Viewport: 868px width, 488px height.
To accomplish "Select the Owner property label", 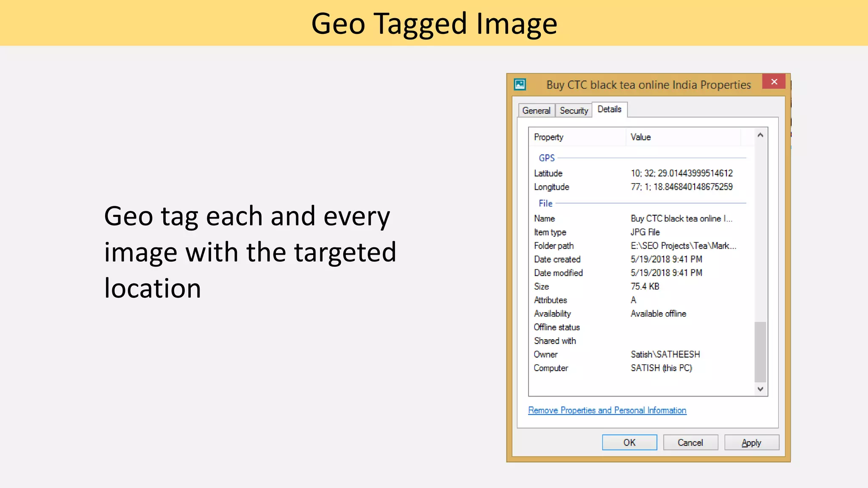I will point(545,354).
